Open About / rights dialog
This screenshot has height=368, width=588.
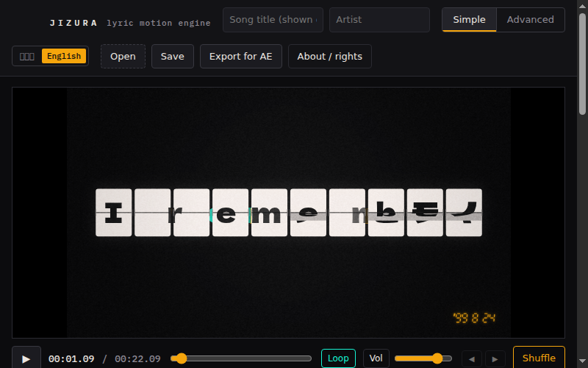tap(329, 57)
